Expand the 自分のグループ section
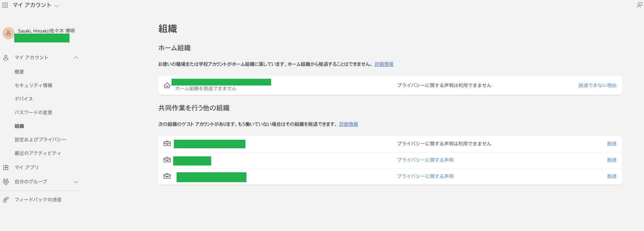 tap(76, 181)
